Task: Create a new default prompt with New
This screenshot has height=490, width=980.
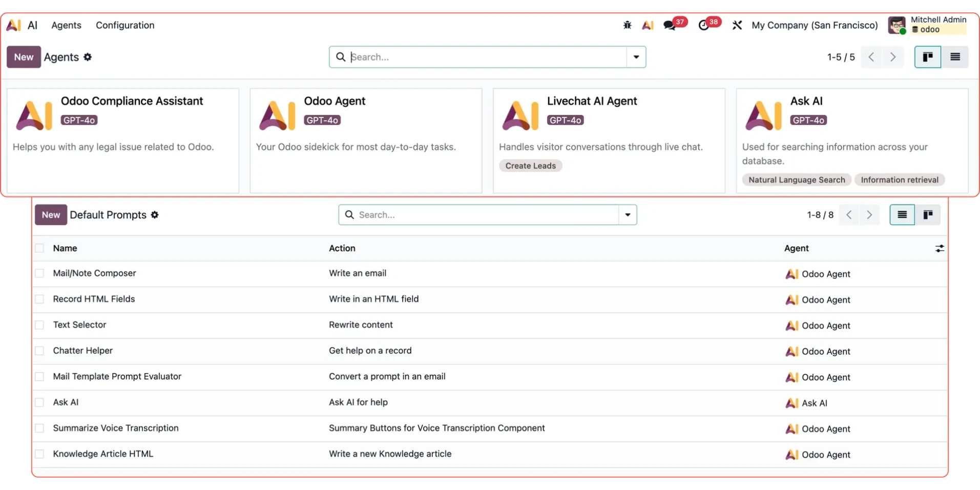Action: pos(51,215)
